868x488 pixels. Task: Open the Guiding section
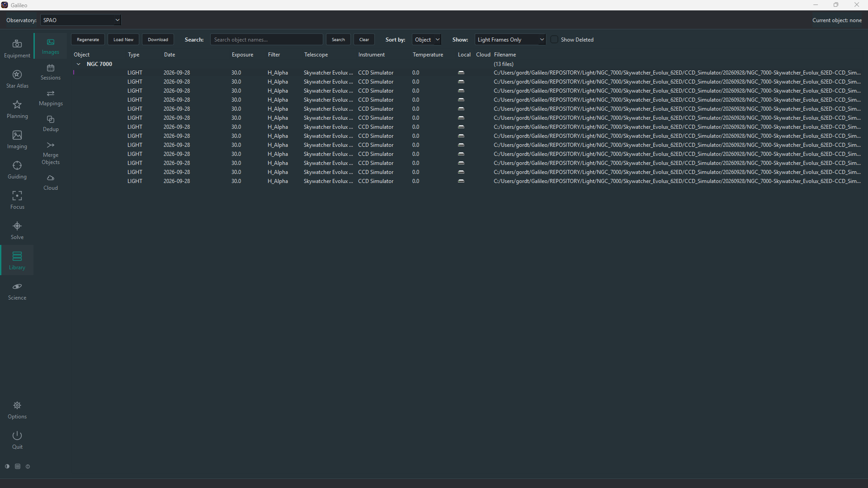17,170
